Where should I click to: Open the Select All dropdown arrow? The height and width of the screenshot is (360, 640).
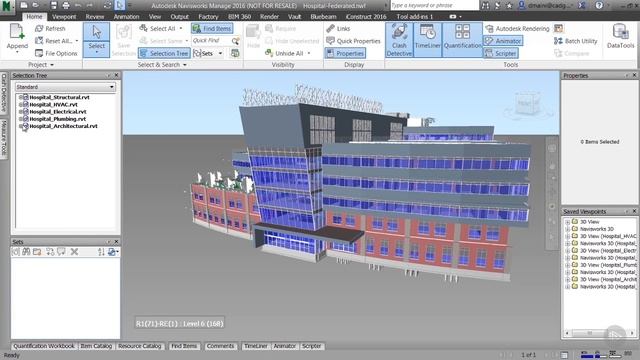pos(181,29)
